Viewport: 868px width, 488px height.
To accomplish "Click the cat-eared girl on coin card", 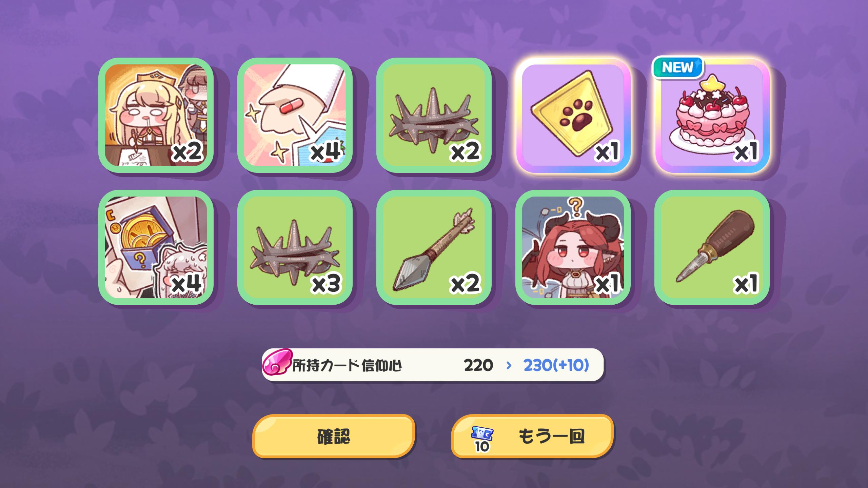I will coord(180,271).
